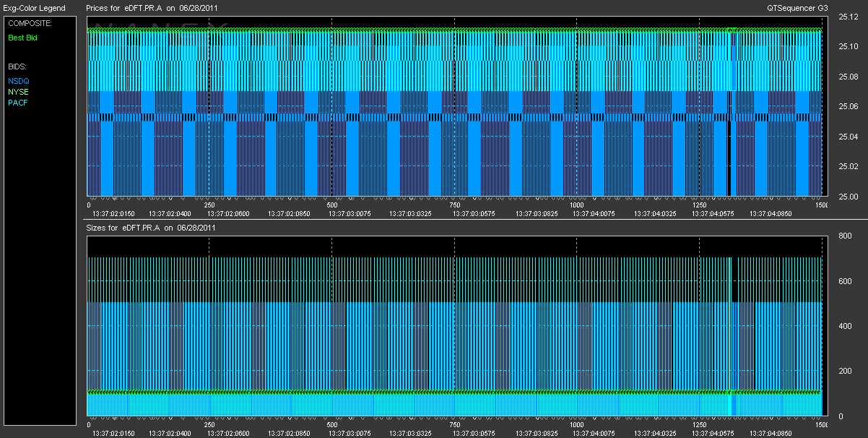The height and width of the screenshot is (438, 868).
Task: Click the 25.04 price axis label
Action: (x=849, y=137)
